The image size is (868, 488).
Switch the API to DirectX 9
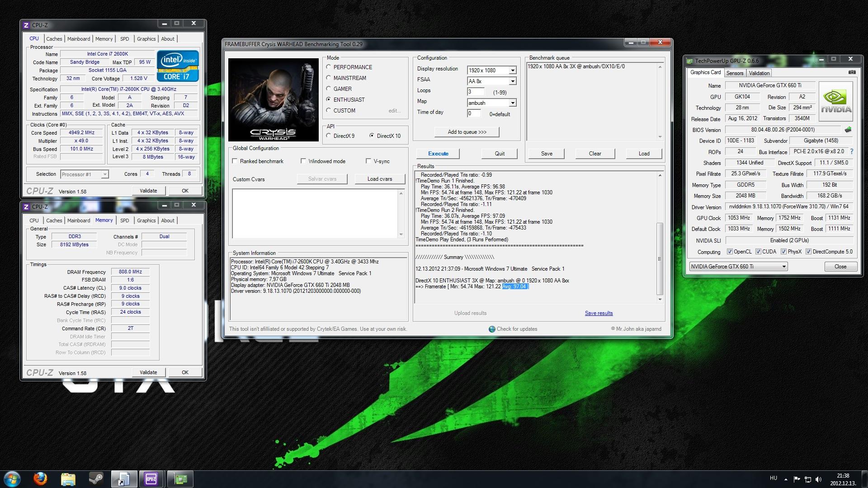[x=329, y=136]
